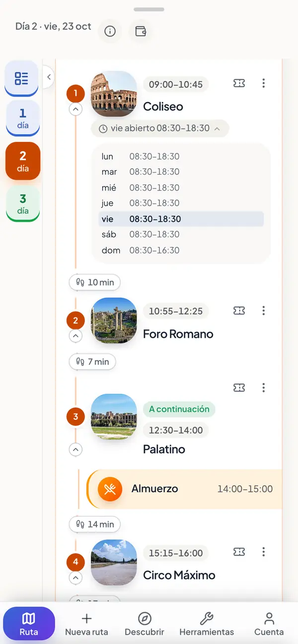Image resolution: width=298 pixels, height=644 pixels.
Task: Switch to day 3 tab
Action: tap(22, 203)
